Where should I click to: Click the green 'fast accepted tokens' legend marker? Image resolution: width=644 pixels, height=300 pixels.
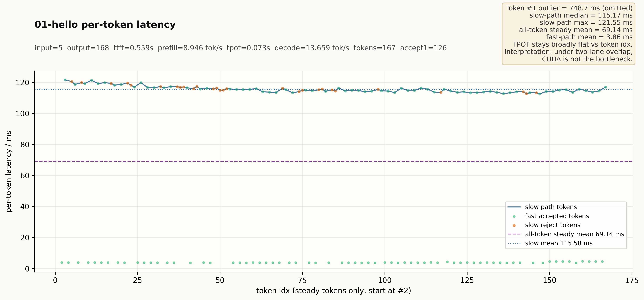[514, 216]
